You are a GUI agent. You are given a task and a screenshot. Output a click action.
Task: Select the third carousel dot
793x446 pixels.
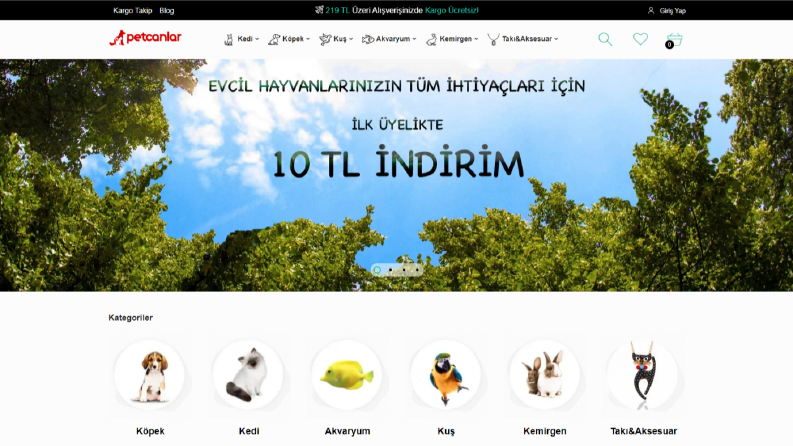click(404, 270)
